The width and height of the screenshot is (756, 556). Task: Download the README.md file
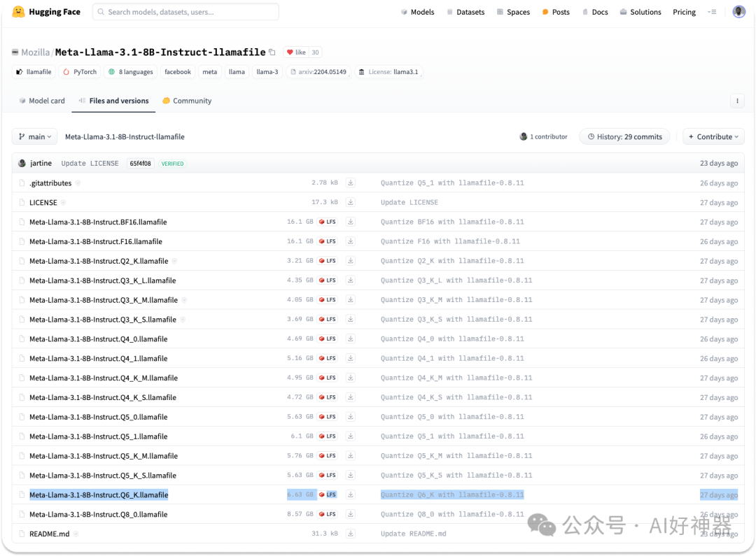point(351,534)
